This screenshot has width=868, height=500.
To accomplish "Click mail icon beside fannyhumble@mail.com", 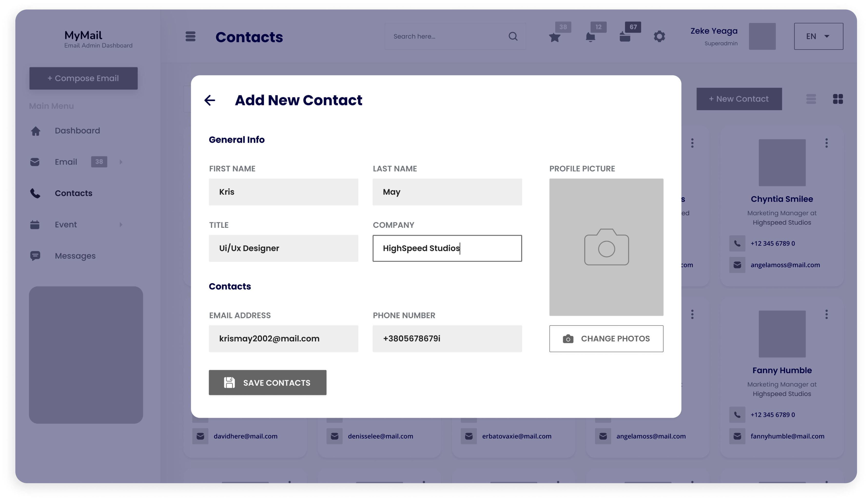I will (x=737, y=436).
